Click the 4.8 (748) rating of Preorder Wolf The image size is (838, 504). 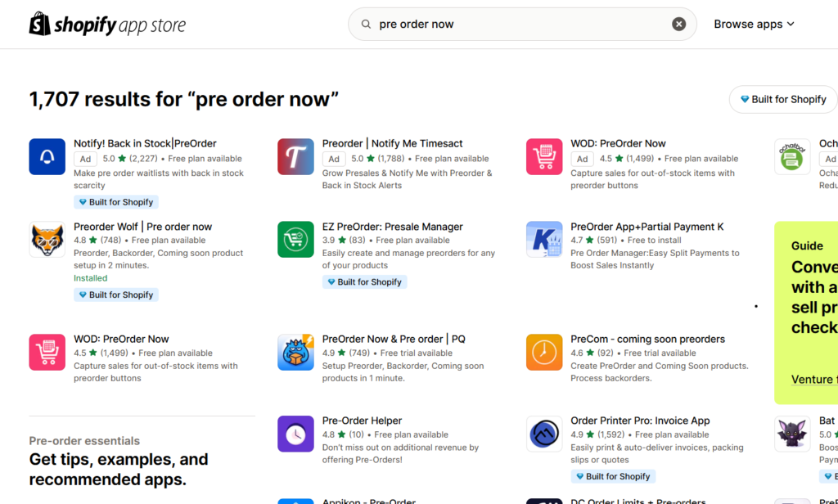(97, 240)
